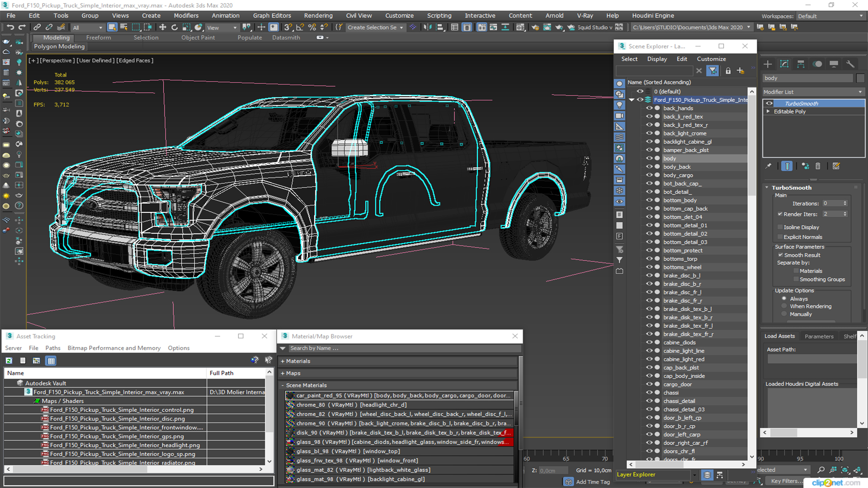Open the Motion command panel tab
868x488 pixels.
[817, 64]
